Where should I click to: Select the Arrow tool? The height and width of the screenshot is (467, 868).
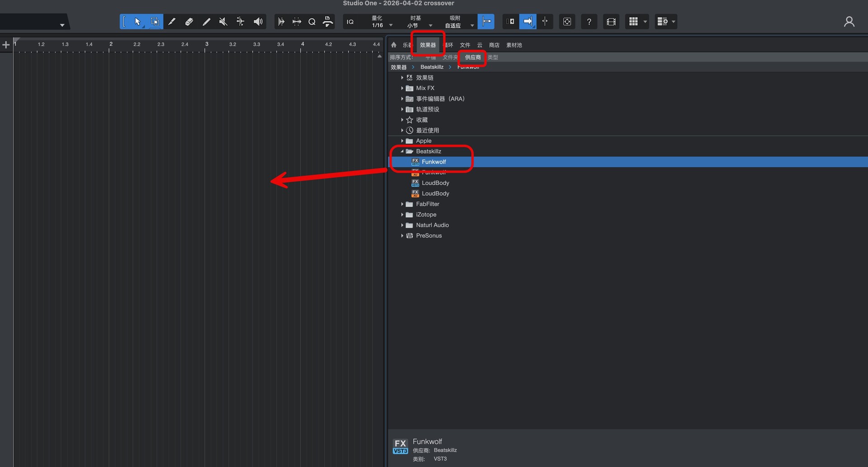pyautogui.click(x=137, y=22)
